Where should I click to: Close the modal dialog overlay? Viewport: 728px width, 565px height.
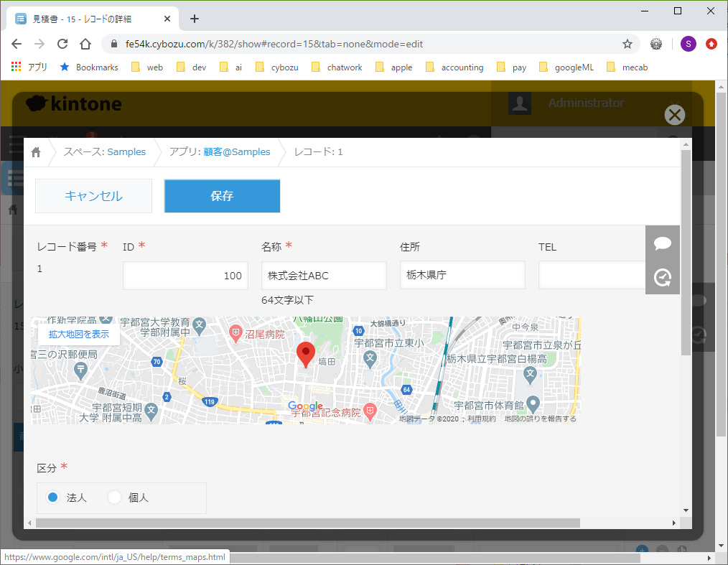pyautogui.click(x=675, y=115)
